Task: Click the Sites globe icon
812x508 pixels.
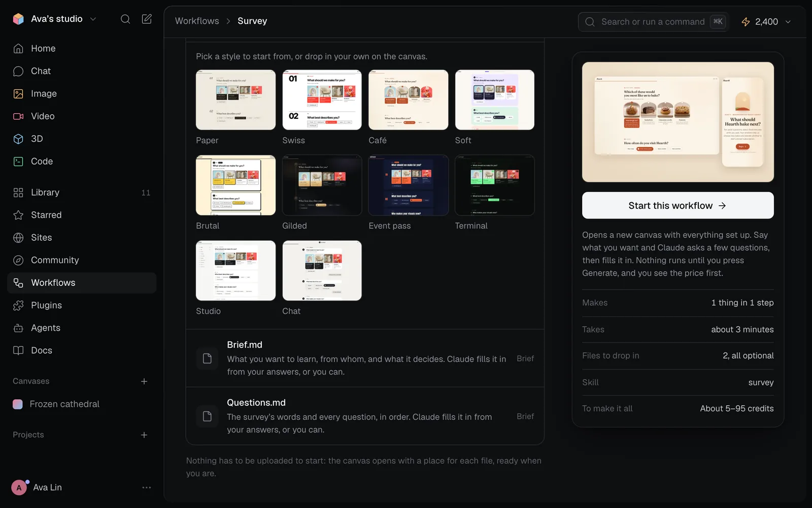Action: click(x=18, y=238)
